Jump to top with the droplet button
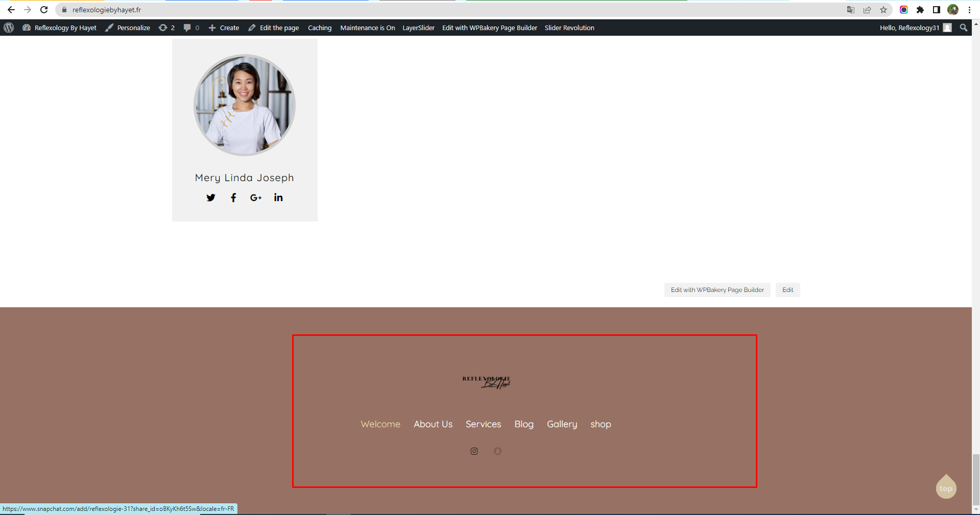 coord(946,487)
